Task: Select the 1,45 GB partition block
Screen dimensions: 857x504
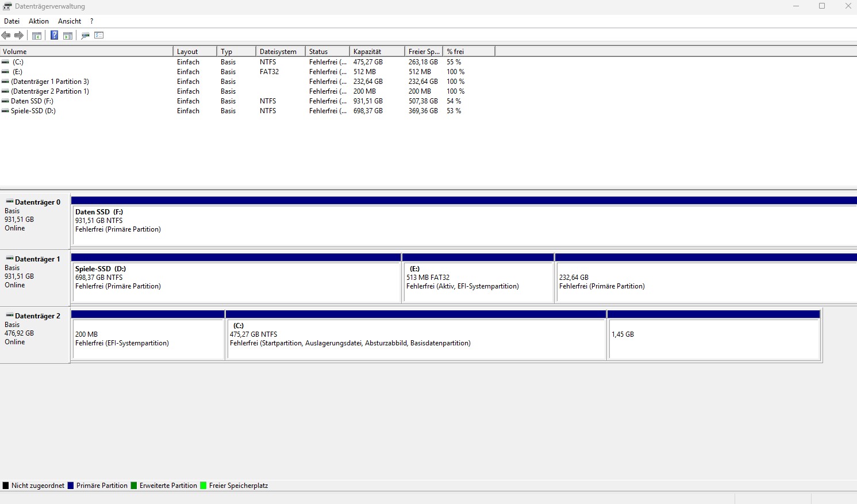Action: click(714, 335)
